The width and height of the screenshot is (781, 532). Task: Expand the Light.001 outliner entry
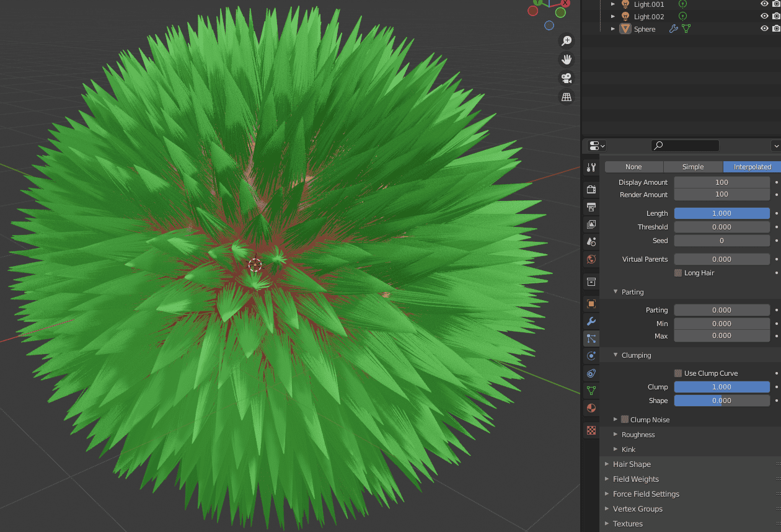(612, 4)
